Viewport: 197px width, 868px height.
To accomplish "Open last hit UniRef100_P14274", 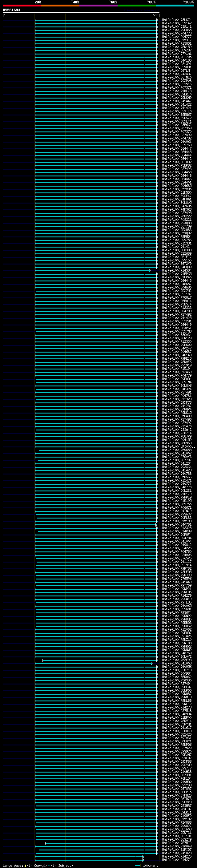I will pyautogui.click(x=176, y=860).
